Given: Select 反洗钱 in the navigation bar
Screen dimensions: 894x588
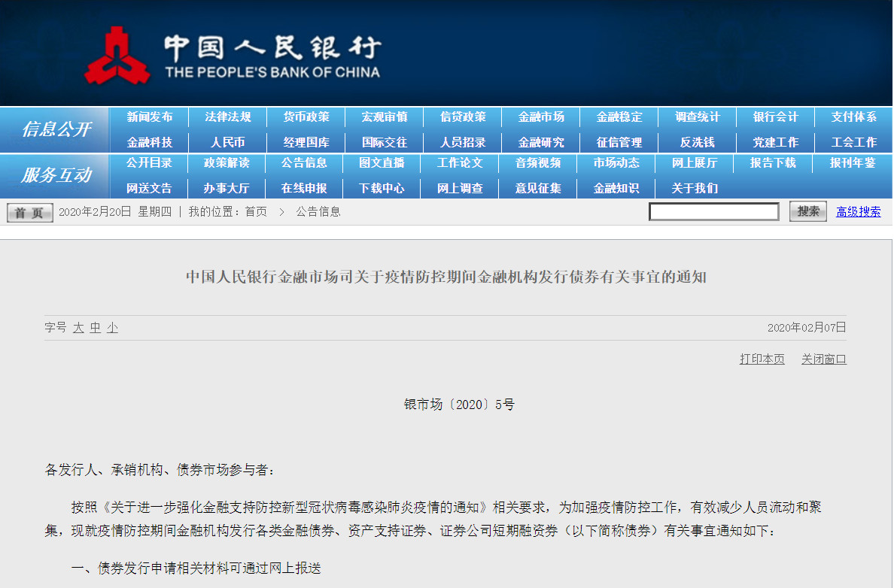Looking at the screenshot, I should coord(698,142).
